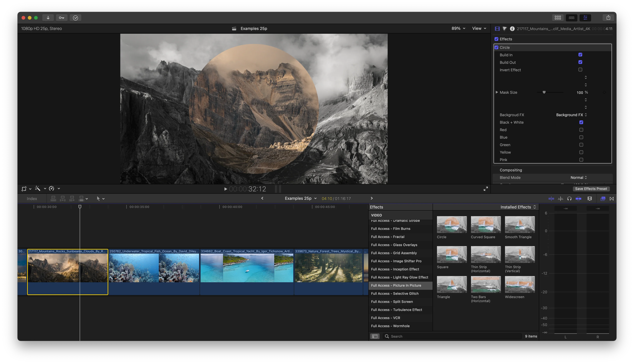Screen dimensions: 634x364
Task: Select Full Access - Wormhole category
Action: (400, 326)
